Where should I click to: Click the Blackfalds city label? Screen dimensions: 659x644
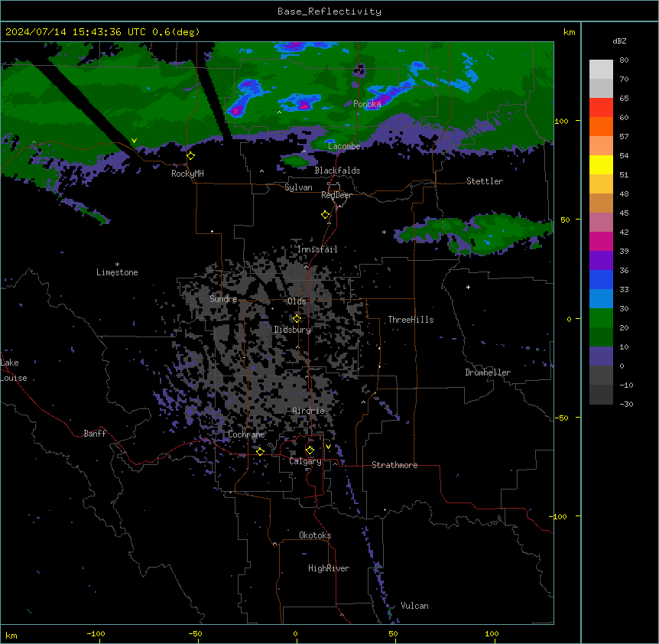(337, 171)
